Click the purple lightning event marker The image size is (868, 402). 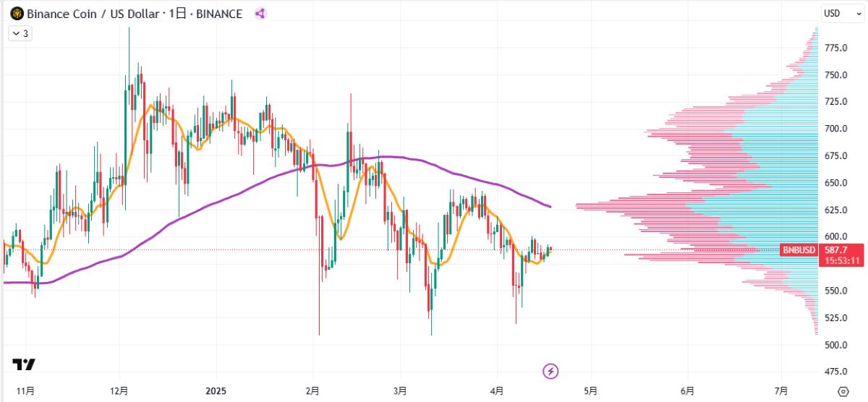[551, 371]
